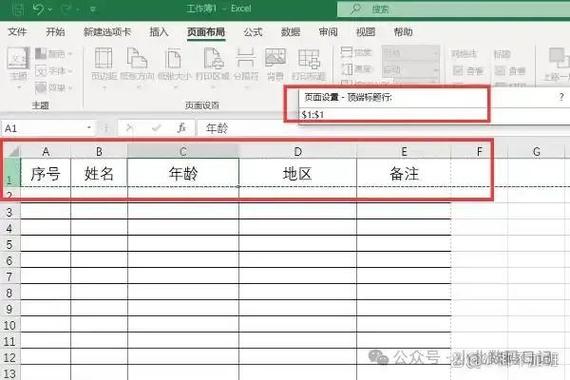
Task: Click the Redo arrow icon
Action: [67, 9]
